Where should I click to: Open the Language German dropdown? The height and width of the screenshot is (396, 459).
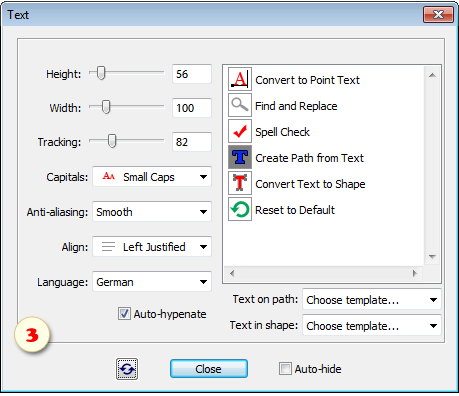coord(152,282)
